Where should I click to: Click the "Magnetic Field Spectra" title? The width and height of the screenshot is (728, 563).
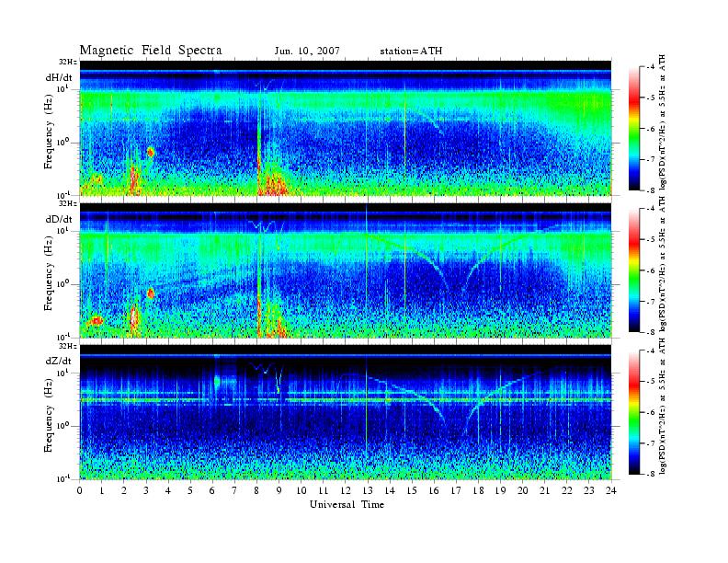151,51
